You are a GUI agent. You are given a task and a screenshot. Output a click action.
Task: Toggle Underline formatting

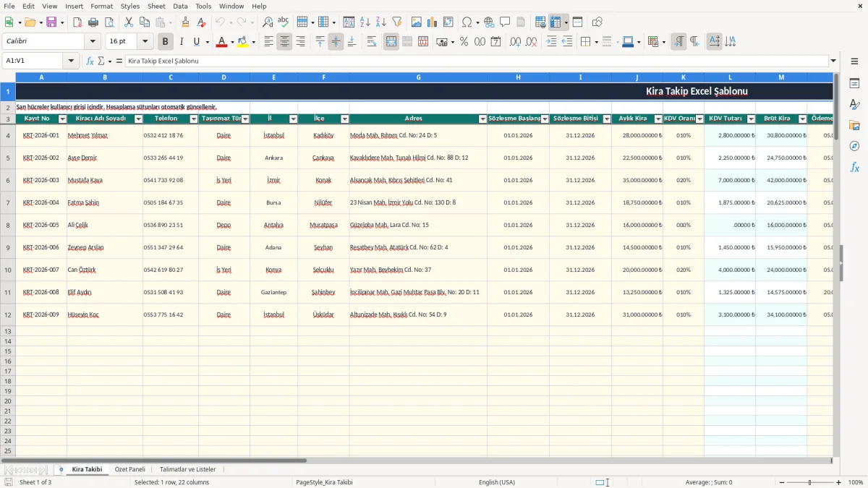click(x=196, y=42)
